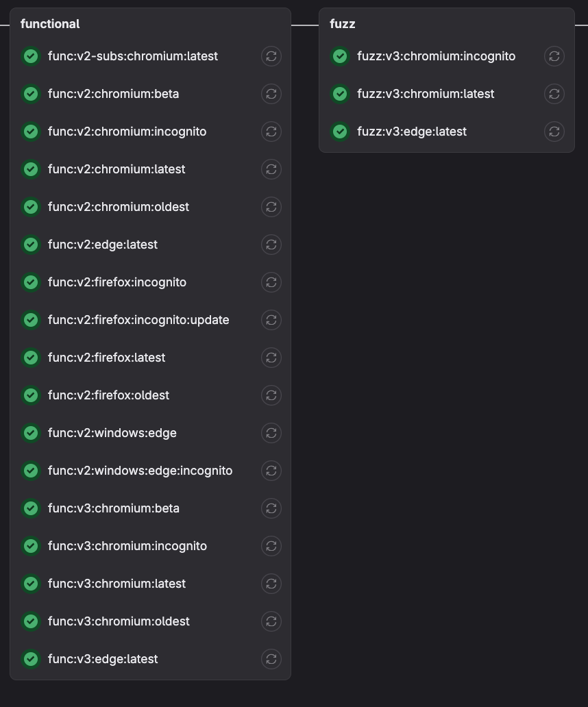Open the func:v2:chromium:latest job entry
The height and width of the screenshot is (707, 588).
click(x=117, y=169)
